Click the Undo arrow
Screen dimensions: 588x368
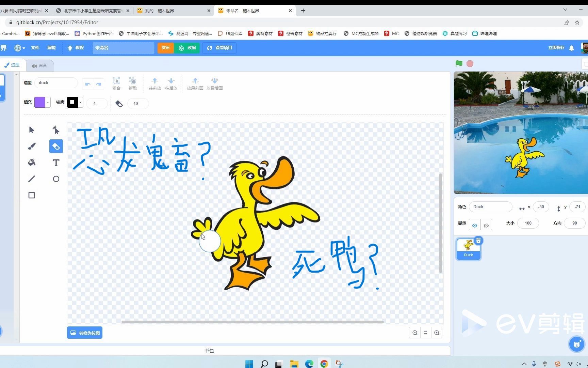88,84
